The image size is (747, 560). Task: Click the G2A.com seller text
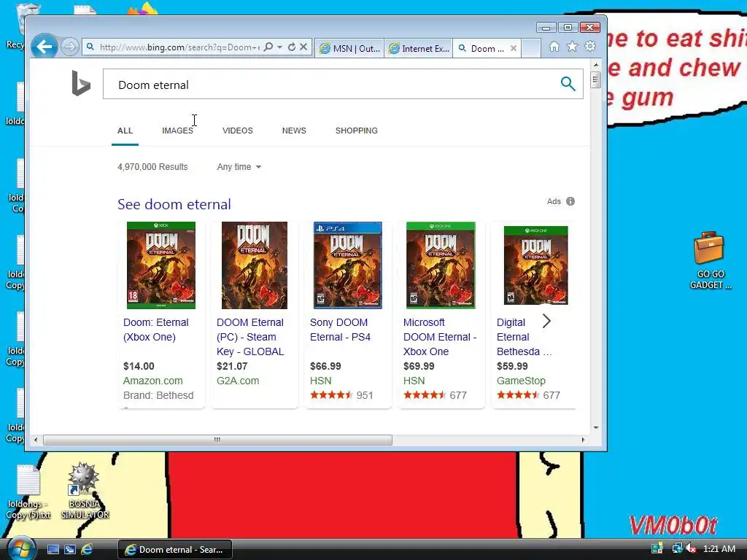pos(238,381)
